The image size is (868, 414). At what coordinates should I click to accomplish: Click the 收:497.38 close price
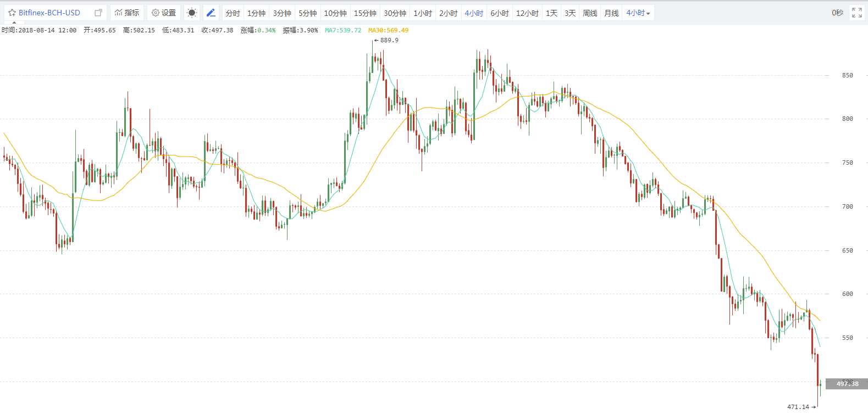(x=217, y=30)
